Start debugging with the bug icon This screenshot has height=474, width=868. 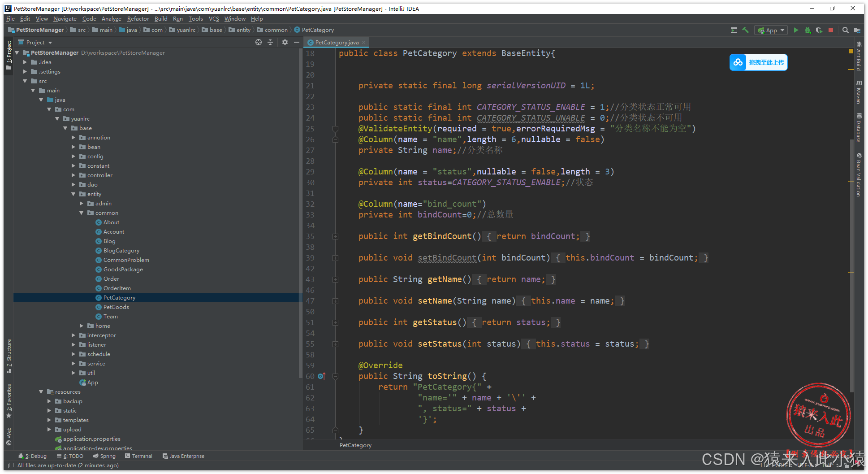click(x=808, y=30)
